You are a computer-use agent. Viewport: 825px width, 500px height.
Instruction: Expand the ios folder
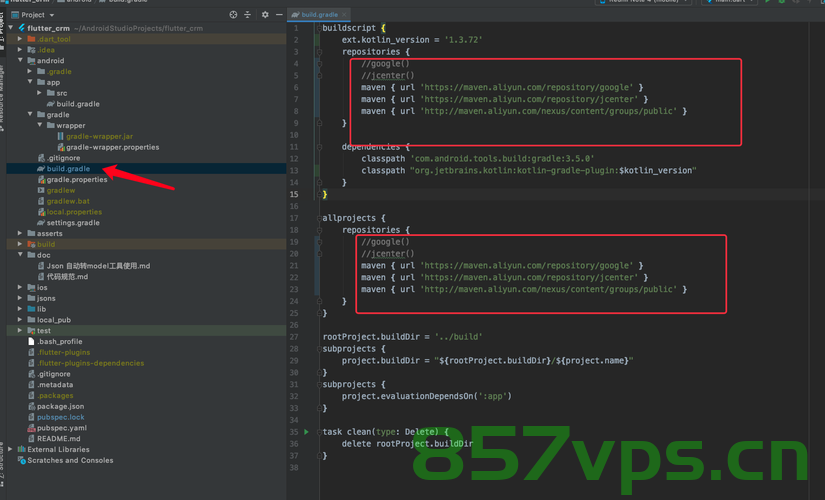pyautogui.click(x=20, y=287)
